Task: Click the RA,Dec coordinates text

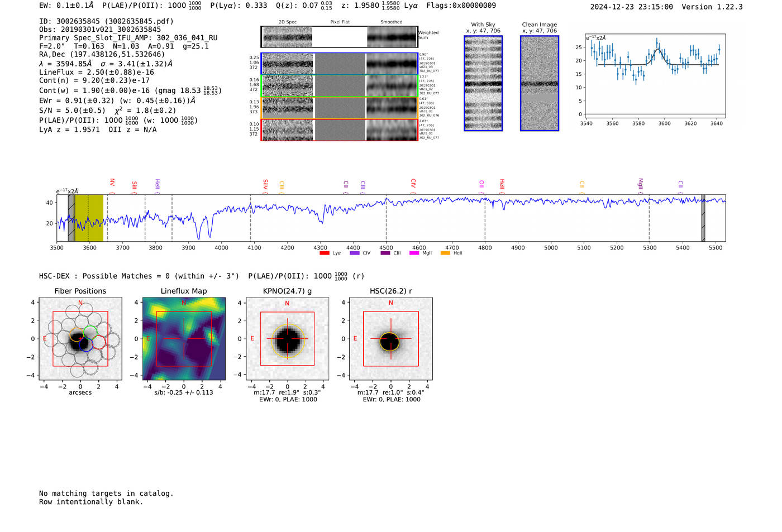Action: coord(102,54)
